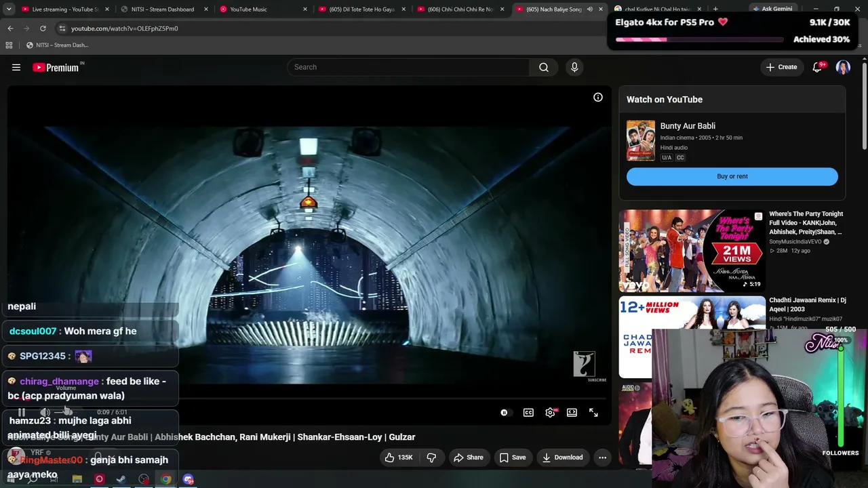
Task: Expand the tab search dropdown
Action: 9,9
